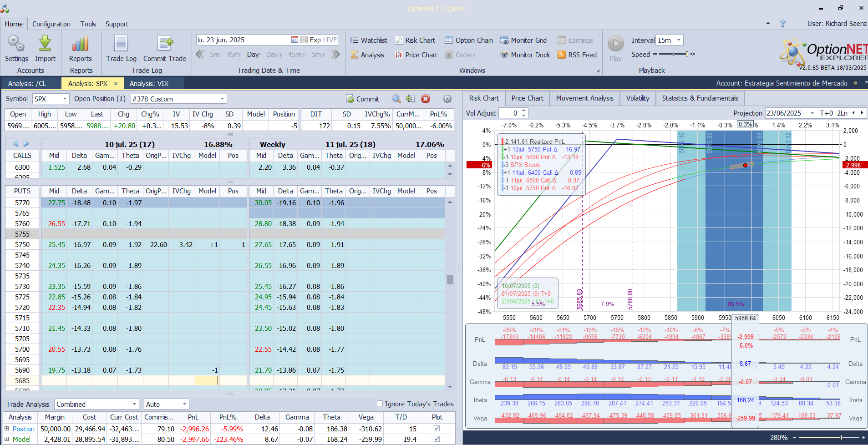Switch to Analysis: VIX tab

click(x=149, y=83)
